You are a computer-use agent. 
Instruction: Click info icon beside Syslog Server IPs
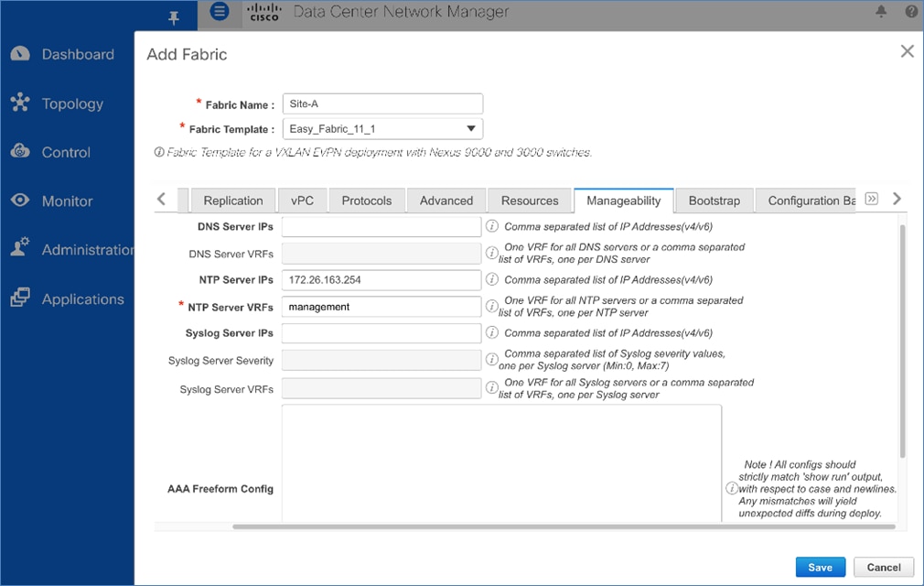click(491, 332)
